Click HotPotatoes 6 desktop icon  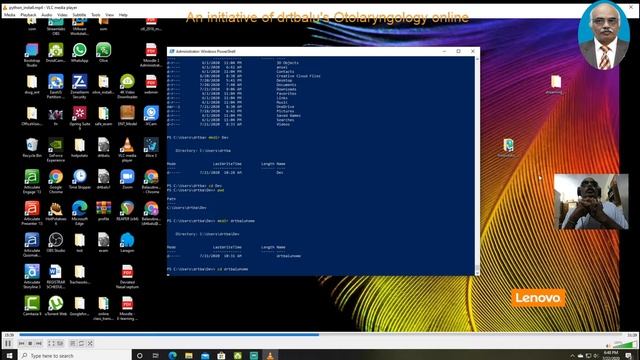coord(56,213)
